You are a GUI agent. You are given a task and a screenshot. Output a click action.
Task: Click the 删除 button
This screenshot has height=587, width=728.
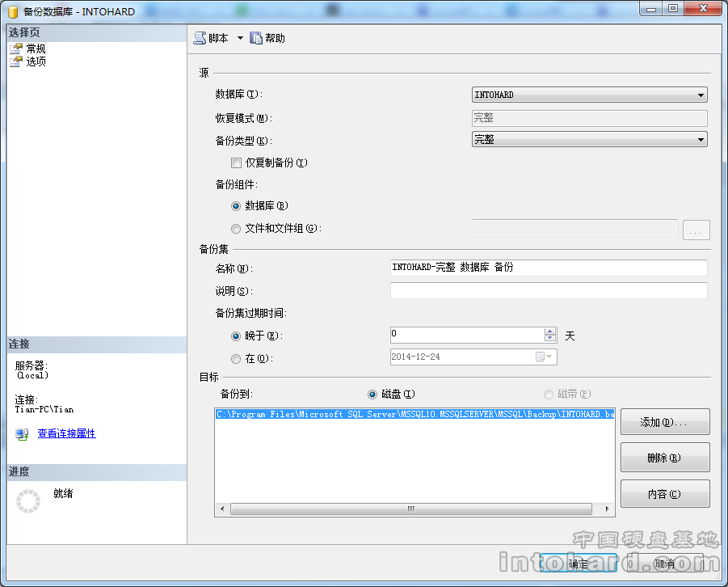tap(664, 458)
